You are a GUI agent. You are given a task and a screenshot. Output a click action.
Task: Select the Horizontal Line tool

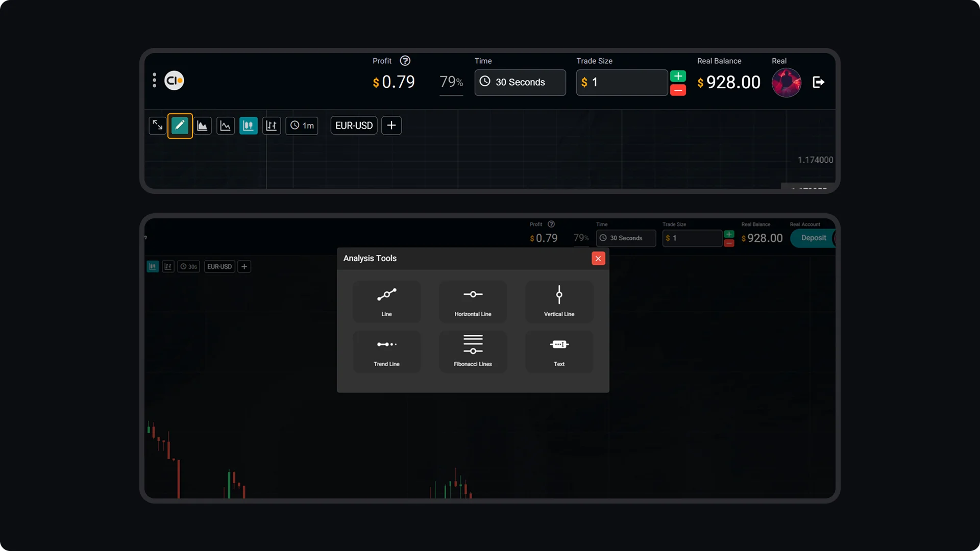(473, 302)
